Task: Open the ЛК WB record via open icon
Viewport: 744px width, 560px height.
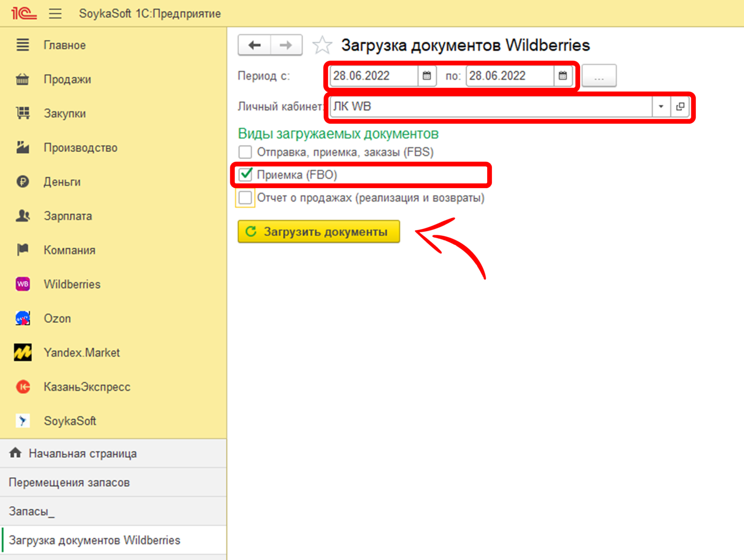Action: point(680,107)
